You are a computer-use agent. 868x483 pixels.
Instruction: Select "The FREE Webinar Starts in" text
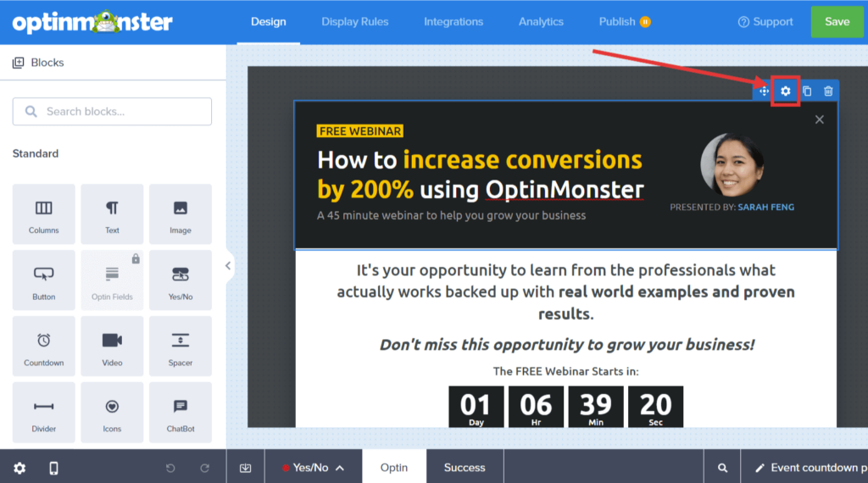565,371
